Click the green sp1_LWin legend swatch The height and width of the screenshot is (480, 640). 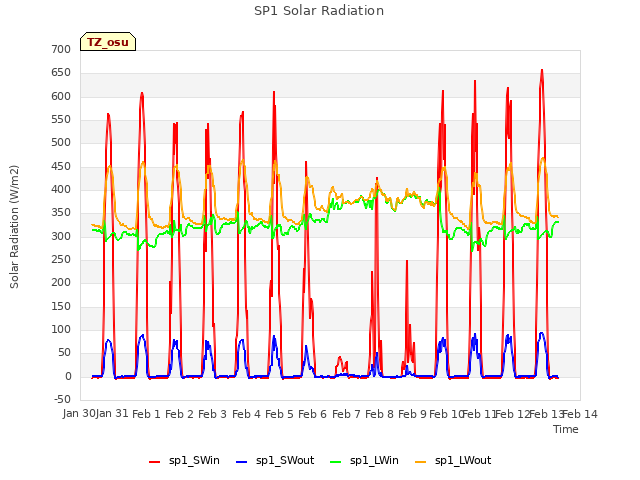(x=336, y=462)
